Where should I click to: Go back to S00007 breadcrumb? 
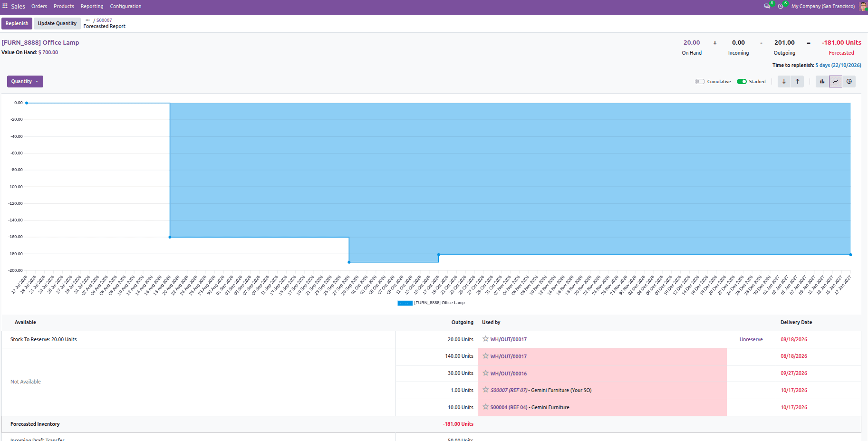pyautogui.click(x=104, y=20)
